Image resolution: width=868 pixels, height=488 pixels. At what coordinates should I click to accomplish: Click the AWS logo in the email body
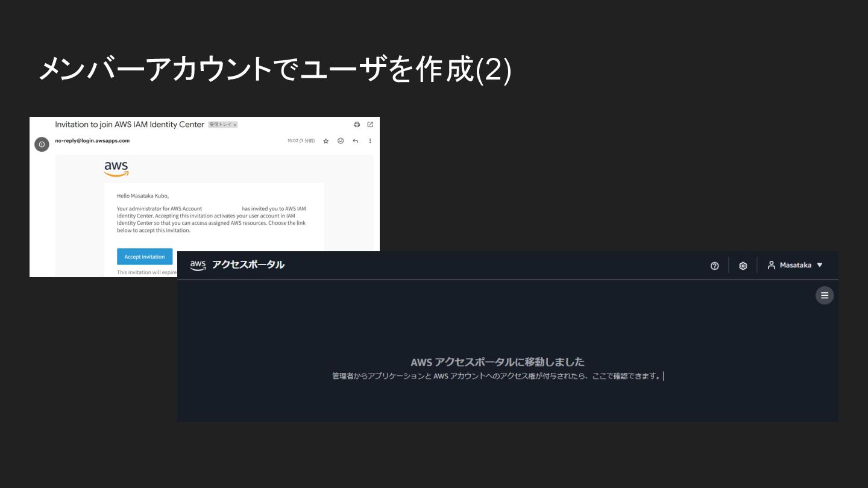[116, 169]
